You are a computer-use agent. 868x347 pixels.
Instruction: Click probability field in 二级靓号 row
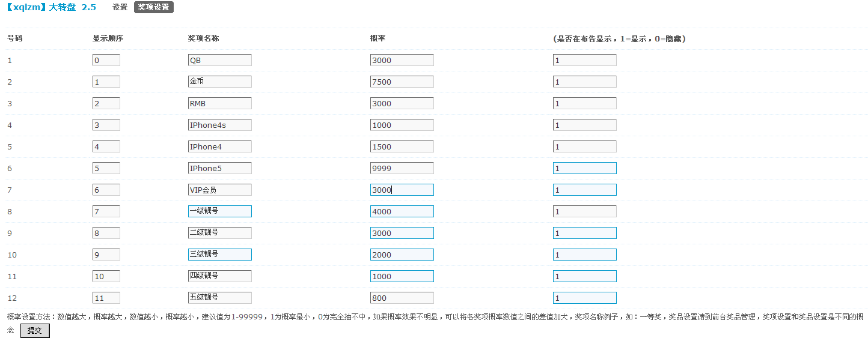pyautogui.click(x=402, y=233)
